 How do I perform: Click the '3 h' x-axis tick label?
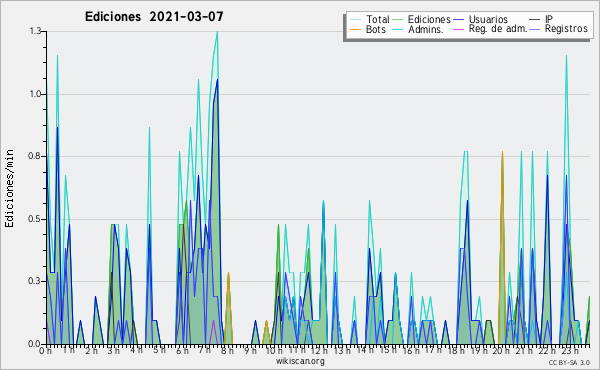pyautogui.click(x=113, y=351)
